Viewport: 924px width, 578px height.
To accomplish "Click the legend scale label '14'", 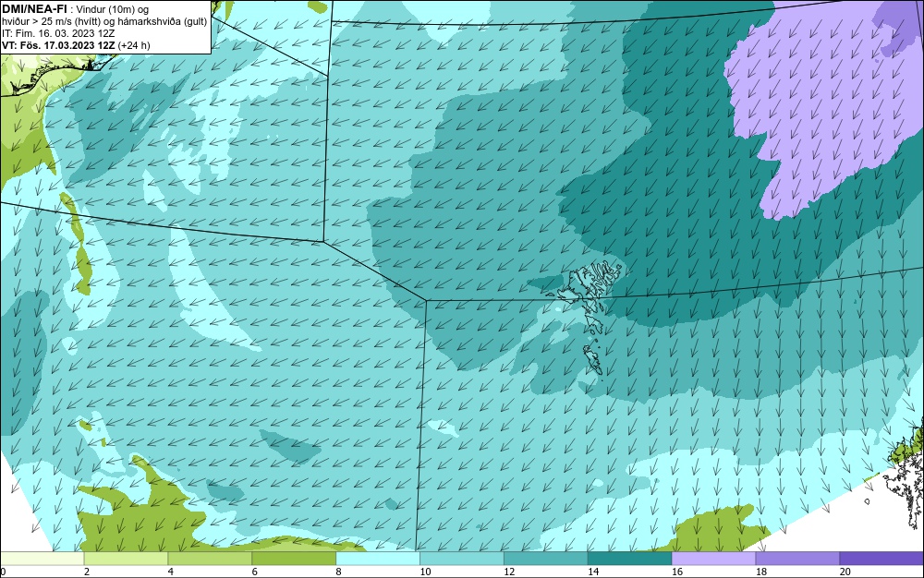I will click(x=593, y=572).
